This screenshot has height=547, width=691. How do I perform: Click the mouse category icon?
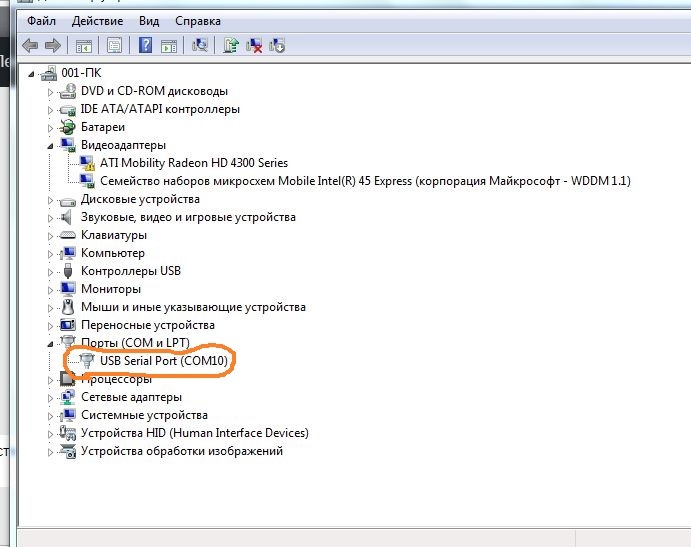[68, 307]
